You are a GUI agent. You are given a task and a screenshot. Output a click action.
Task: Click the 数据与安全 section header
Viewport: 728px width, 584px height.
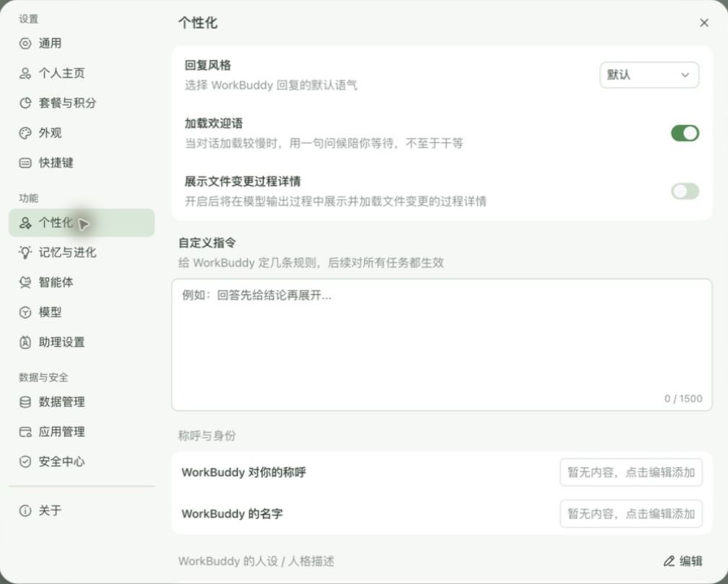pos(43,377)
